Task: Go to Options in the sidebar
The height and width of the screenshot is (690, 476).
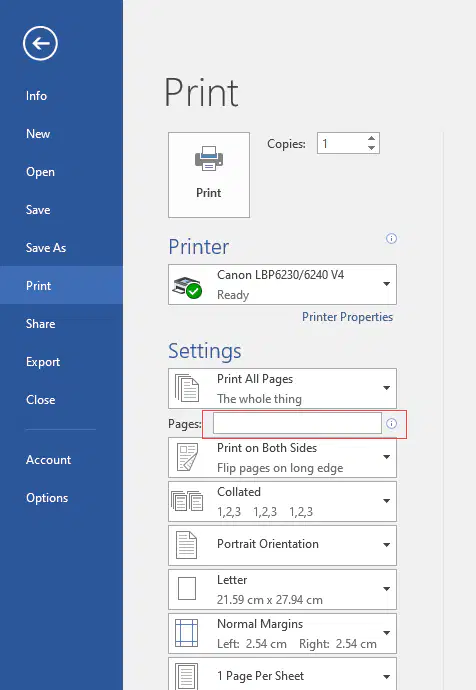Action: tap(47, 498)
